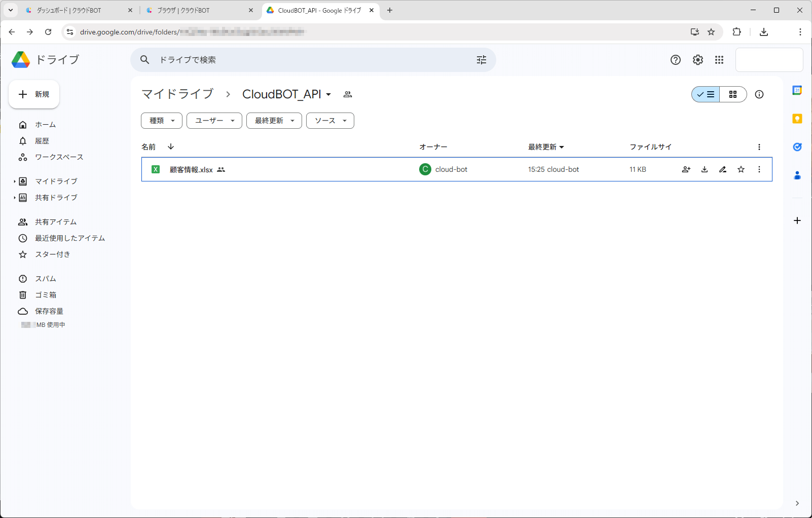Open Google Tasks side panel

click(797, 147)
